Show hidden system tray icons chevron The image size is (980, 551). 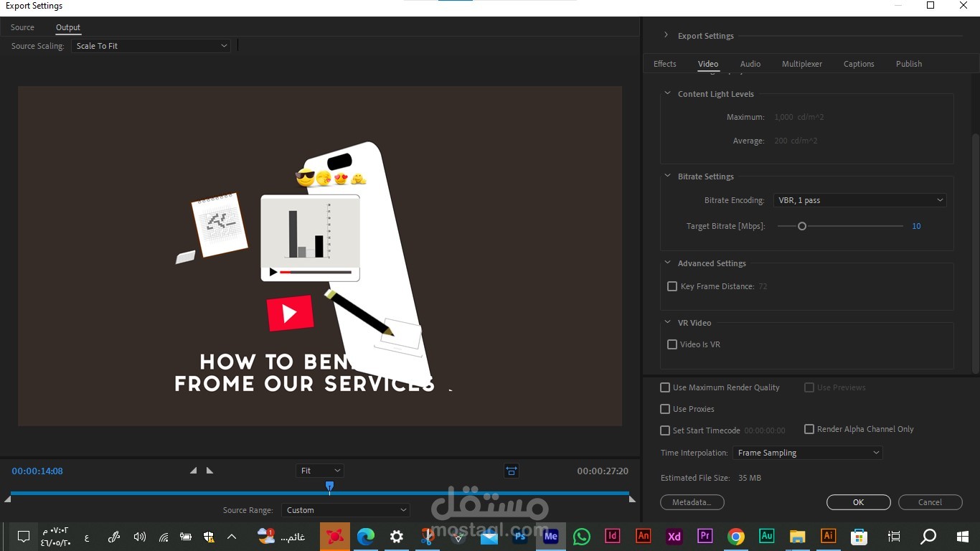[232, 537]
